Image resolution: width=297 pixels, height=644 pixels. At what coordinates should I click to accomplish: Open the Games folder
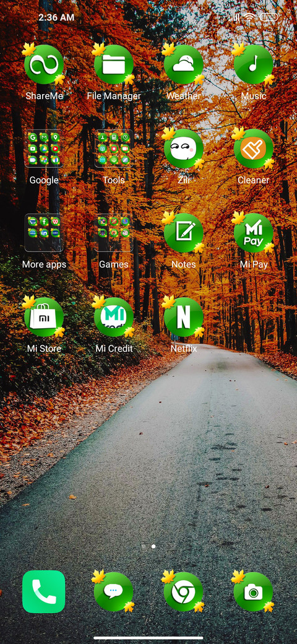coord(114,232)
